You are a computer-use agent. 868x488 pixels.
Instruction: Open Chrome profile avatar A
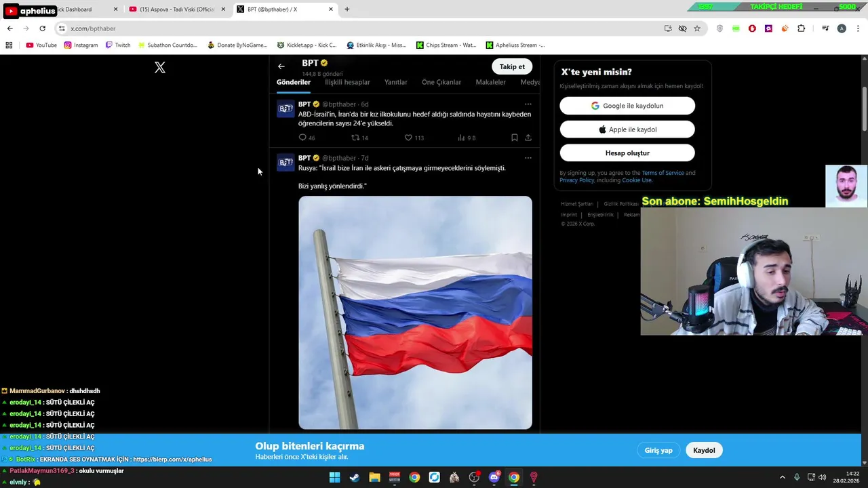coord(842,28)
